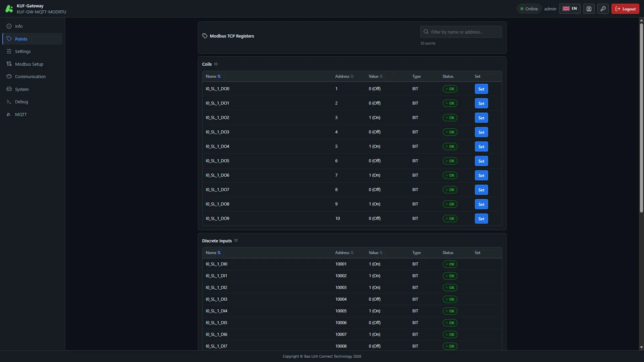Click the vertical page scrollbar

click(641, 117)
